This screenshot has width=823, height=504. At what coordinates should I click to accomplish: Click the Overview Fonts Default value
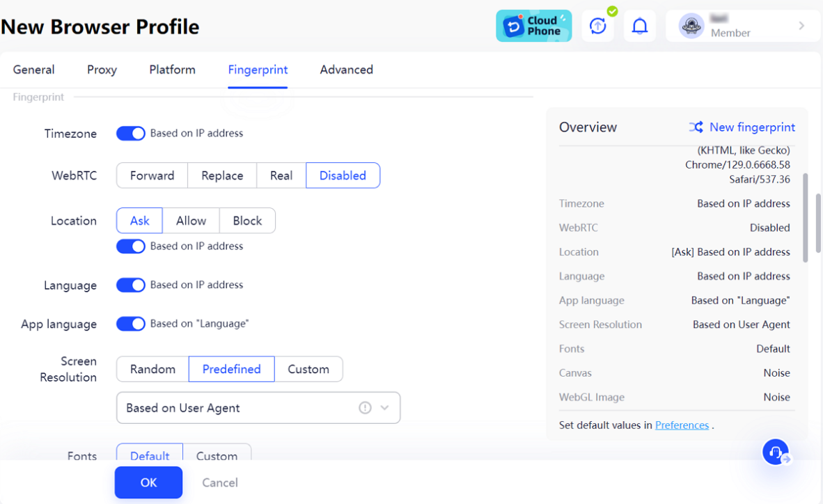[773, 349]
